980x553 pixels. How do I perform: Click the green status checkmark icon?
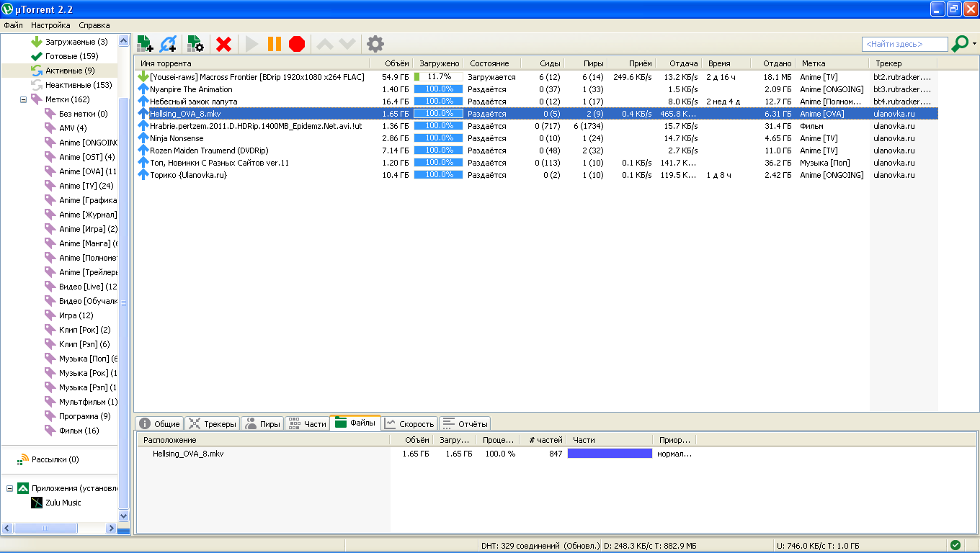tap(955, 545)
